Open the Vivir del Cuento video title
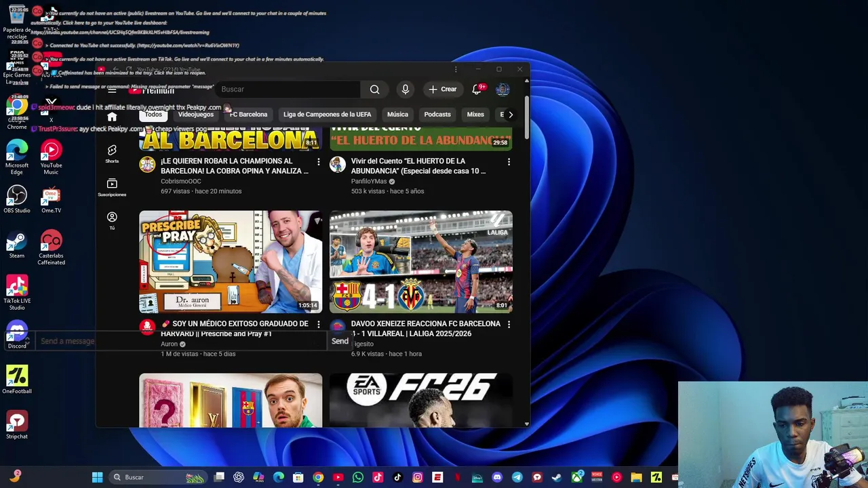This screenshot has width=868, height=488. 418,166
